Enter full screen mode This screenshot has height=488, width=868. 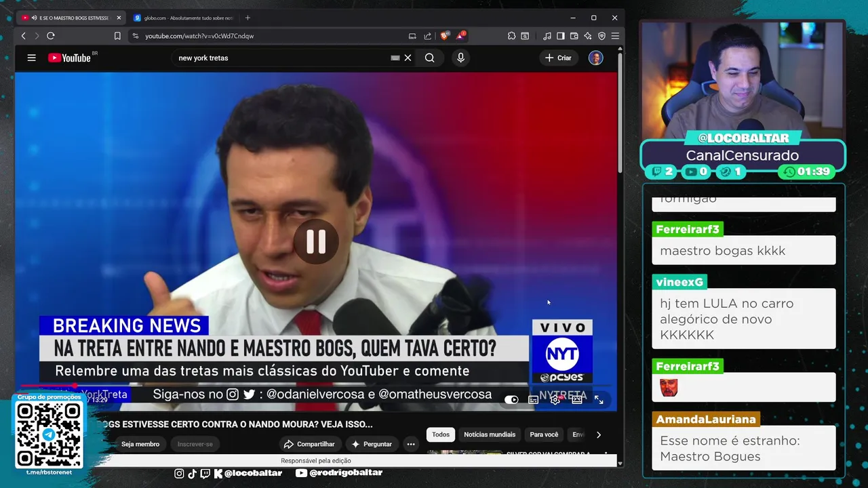tap(599, 400)
